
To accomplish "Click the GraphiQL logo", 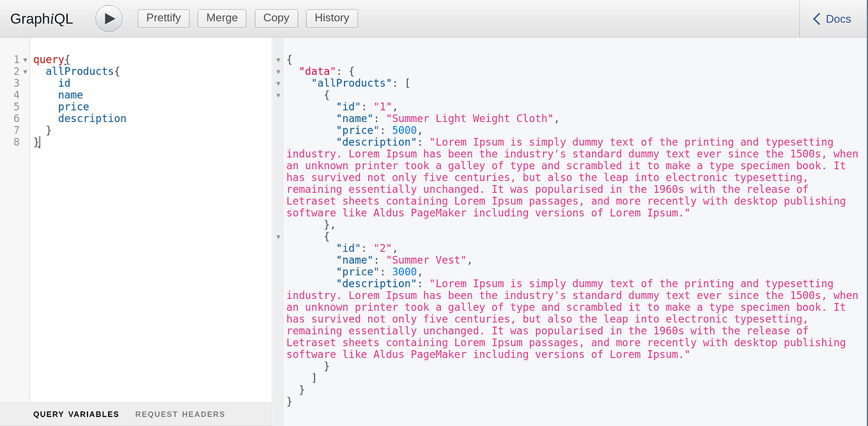I will [41, 19].
